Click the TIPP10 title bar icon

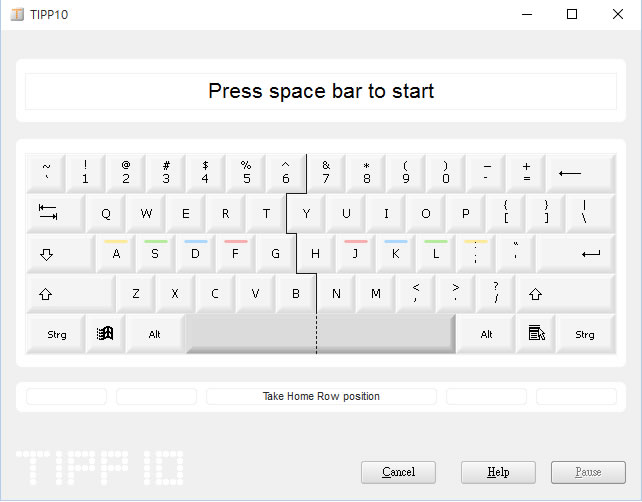tap(17, 14)
